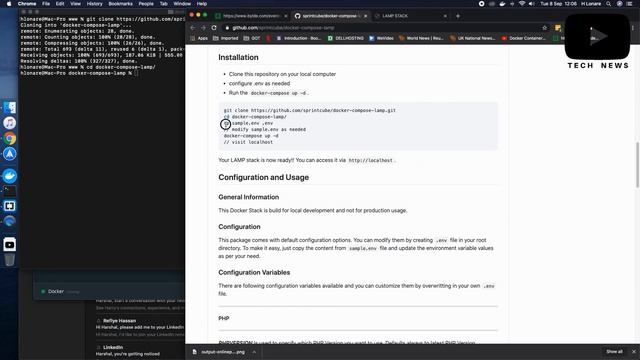
Task: Open the View menu
Action: (76, 4)
